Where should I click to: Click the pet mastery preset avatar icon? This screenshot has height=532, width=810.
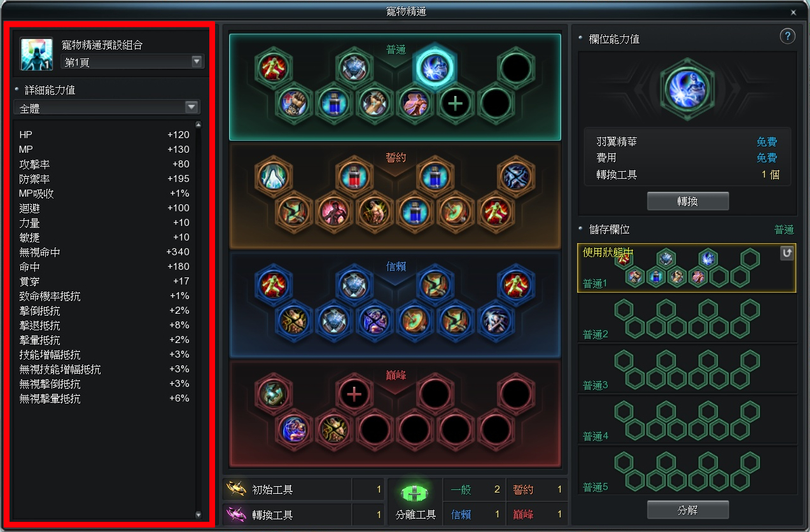(36, 54)
